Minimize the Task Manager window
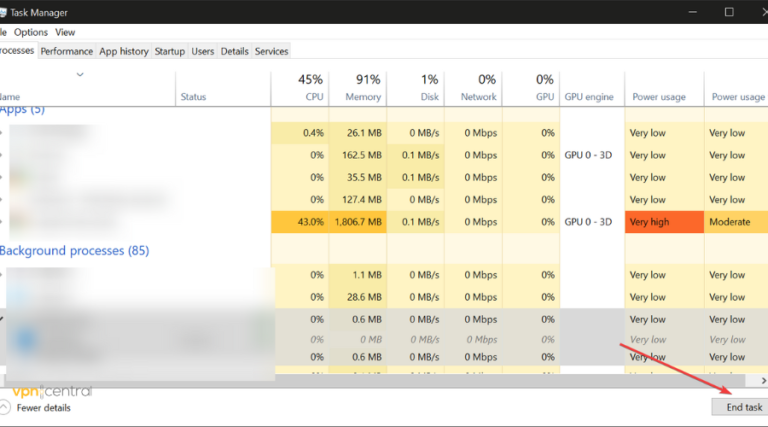This screenshot has width=768, height=427. 693,12
